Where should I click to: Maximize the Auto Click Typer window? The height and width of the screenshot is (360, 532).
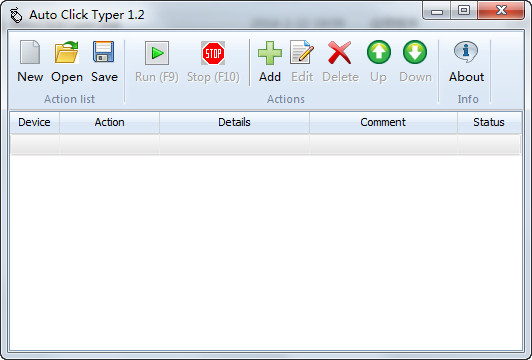pos(464,11)
